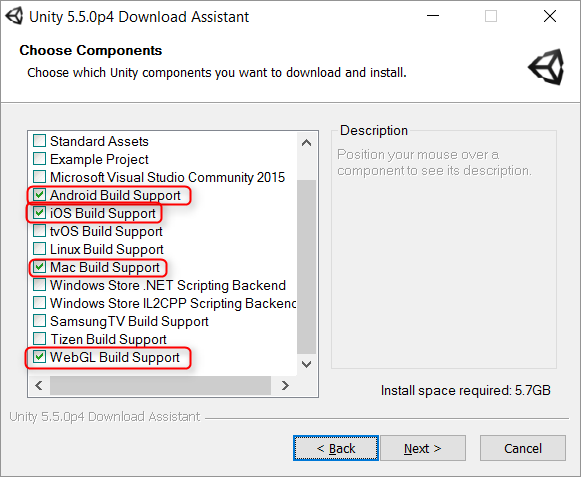Enable tvOS Build Support
This screenshot has height=477, width=581.
[x=39, y=231]
